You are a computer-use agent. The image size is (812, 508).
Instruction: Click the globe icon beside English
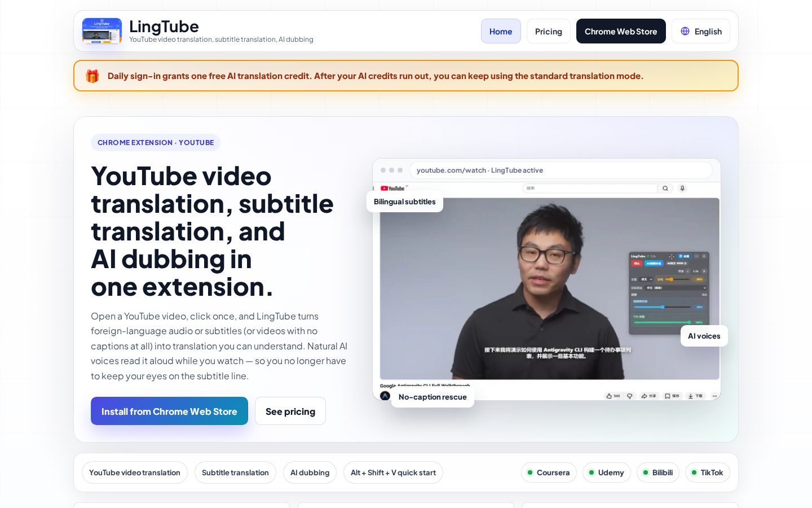(685, 31)
